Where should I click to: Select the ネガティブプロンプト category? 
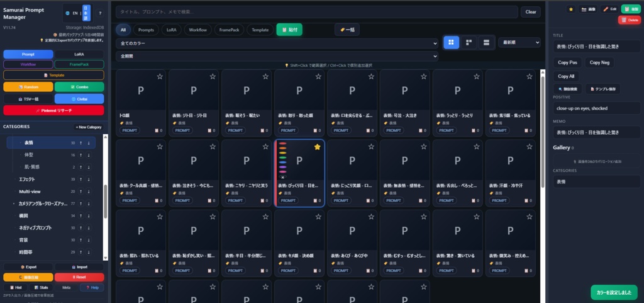[35, 228]
